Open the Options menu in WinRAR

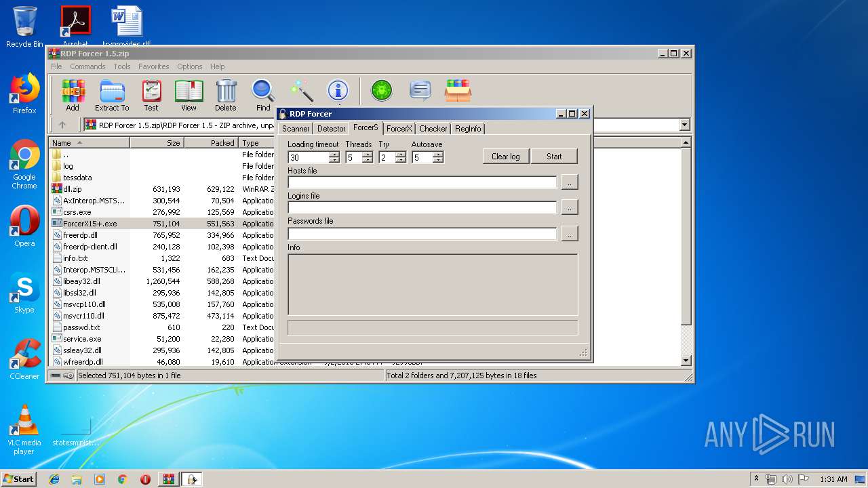(x=190, y=66)
